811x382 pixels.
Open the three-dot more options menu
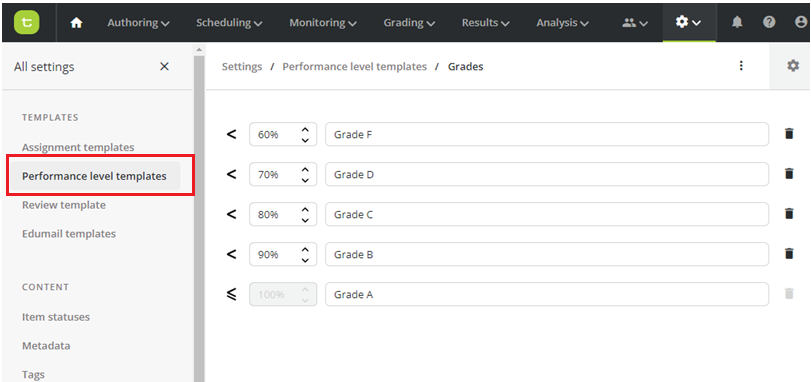741,66
